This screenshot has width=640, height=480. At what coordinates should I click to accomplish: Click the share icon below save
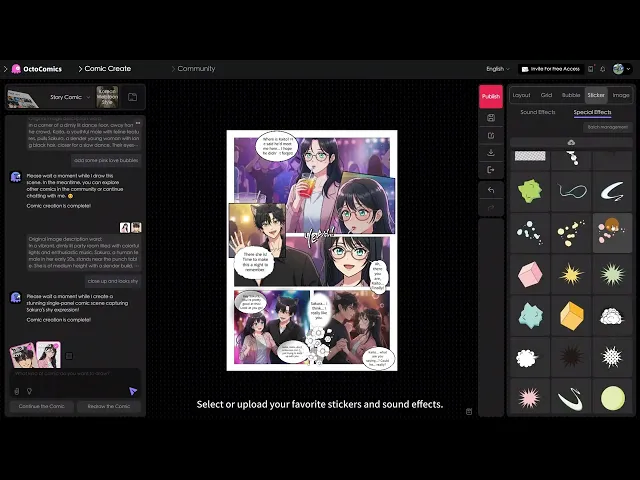[491, 136]
